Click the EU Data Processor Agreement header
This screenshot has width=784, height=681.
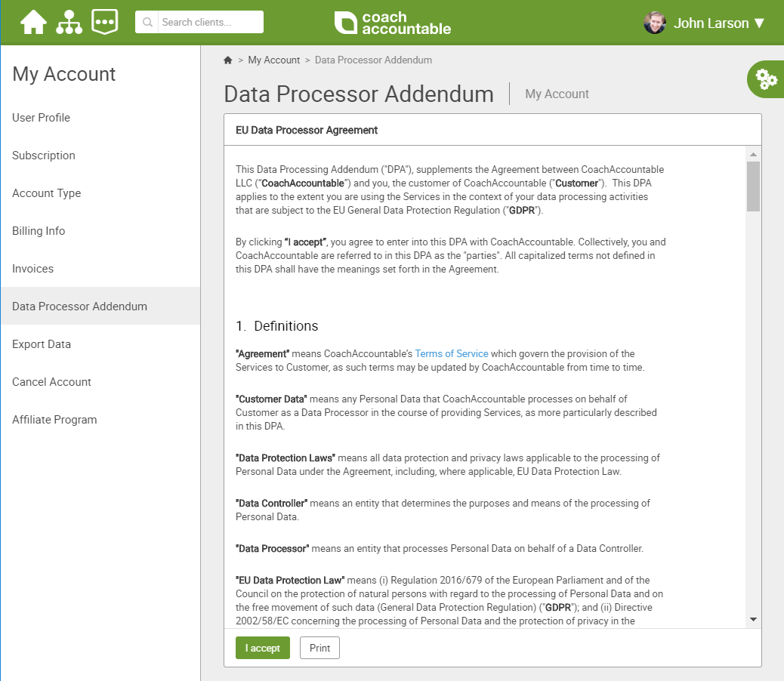[307, 130]
